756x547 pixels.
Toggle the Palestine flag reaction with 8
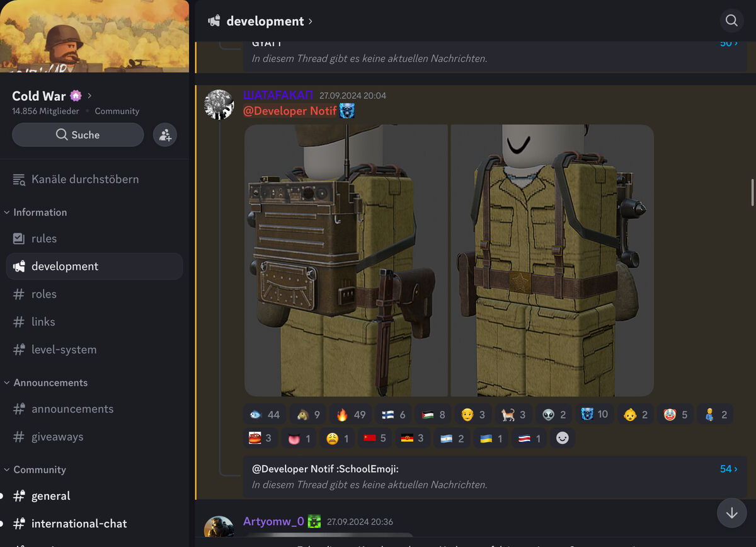coord(433,414)
